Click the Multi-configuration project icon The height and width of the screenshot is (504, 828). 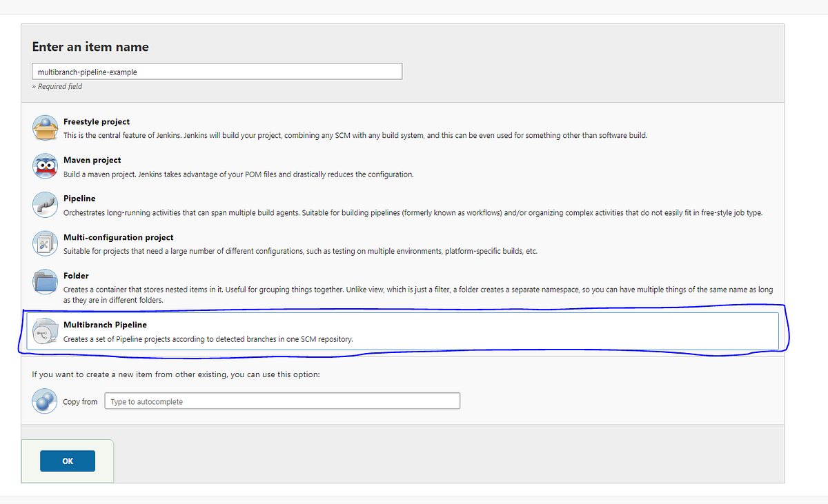(45, 243)
